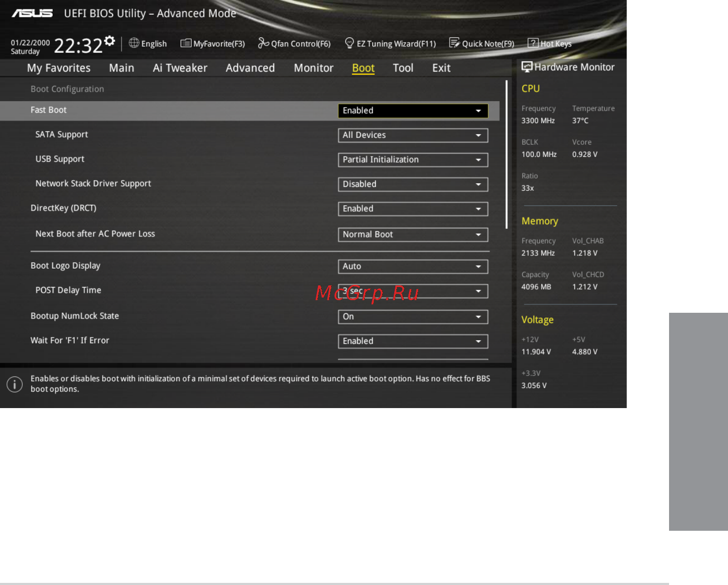The image size is (728, 585).
Task: Click Quick Note(F9) label
Action: tap(488, 44)
